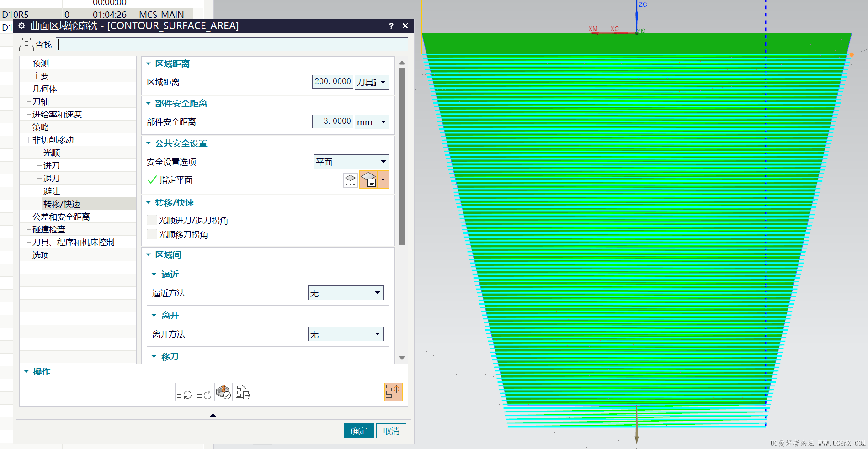
Task: Click the dialog help question mark
Action: [391, 26]
